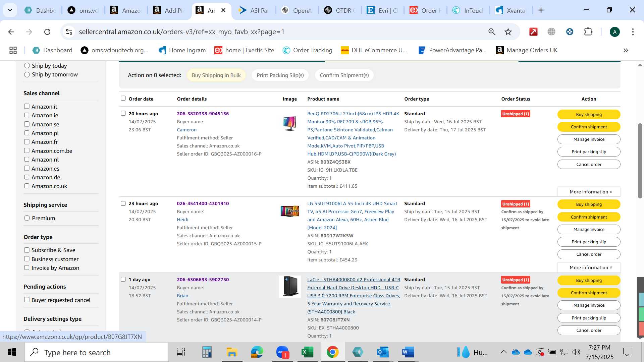This screenshot has height=362, width=644.
Task: Click the browser back arrow
Action: 11,32
